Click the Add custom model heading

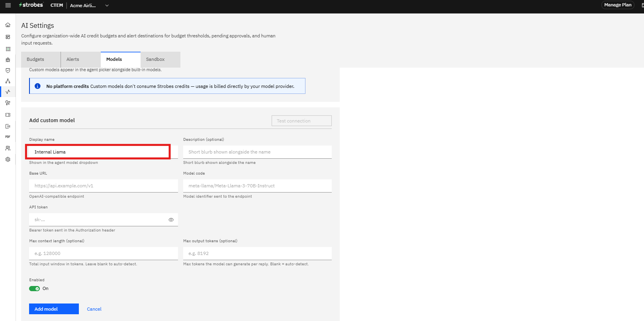pos(52,121)
